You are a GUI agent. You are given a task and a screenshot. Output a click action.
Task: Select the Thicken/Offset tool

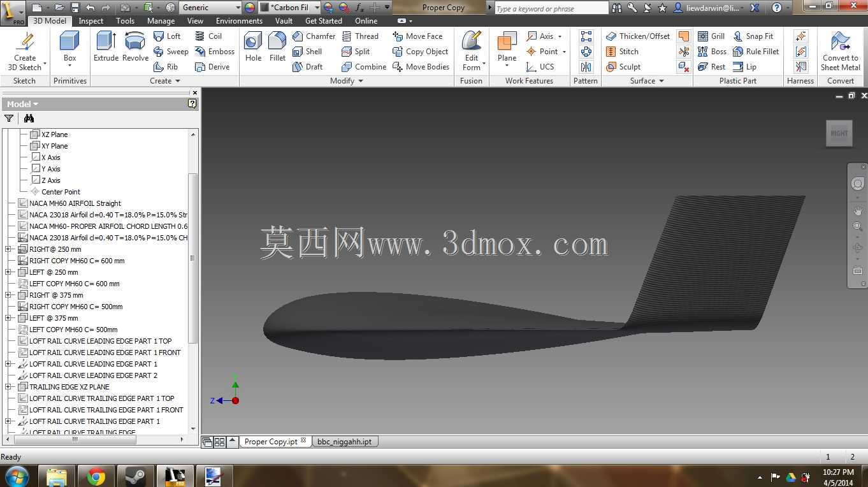pyautogui.click(x=638, y=36)
